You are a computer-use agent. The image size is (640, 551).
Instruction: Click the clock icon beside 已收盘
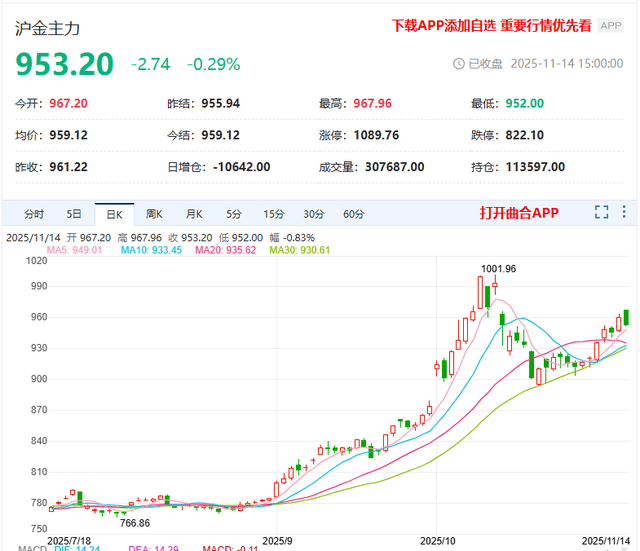(460, 64)
